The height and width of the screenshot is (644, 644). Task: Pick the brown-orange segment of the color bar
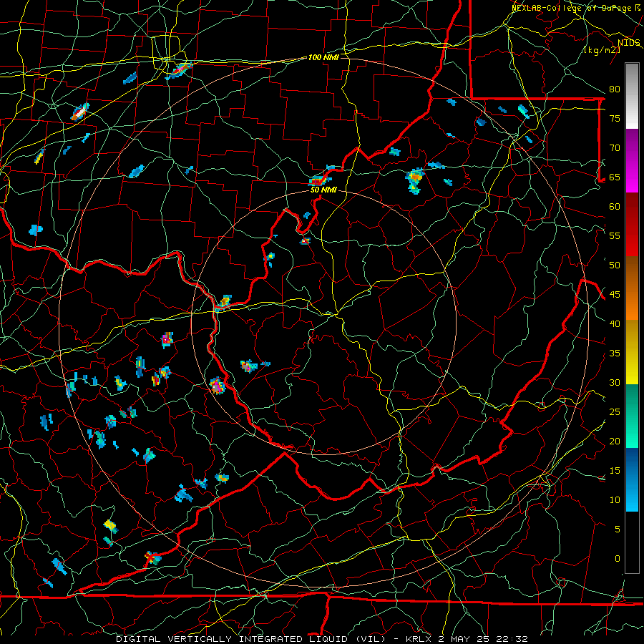pyautogui.click(x=632, y=288)
